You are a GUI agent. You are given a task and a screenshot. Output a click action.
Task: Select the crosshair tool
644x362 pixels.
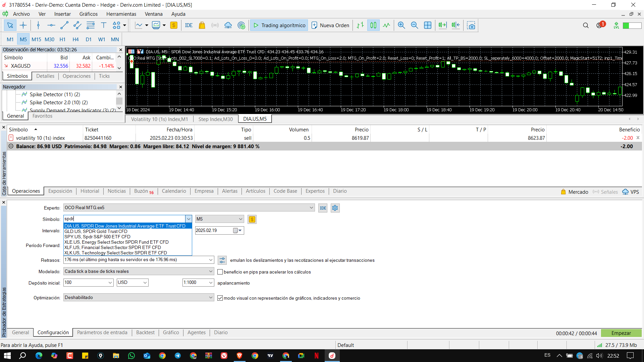[x=23, y=25]
